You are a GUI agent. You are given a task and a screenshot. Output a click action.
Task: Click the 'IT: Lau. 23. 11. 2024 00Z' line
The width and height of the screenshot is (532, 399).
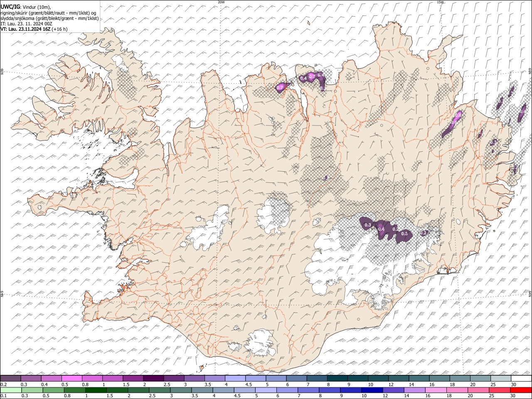point(27,24)
